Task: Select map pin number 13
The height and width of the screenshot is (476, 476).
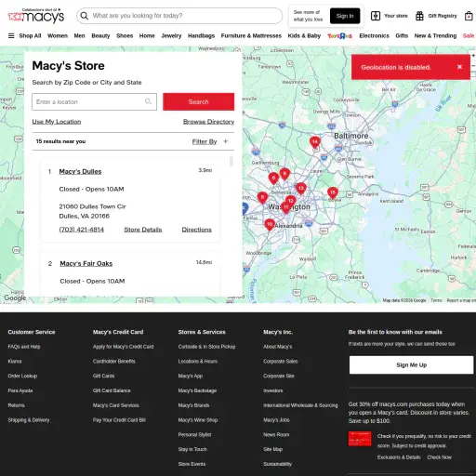Action: (301, 189)
